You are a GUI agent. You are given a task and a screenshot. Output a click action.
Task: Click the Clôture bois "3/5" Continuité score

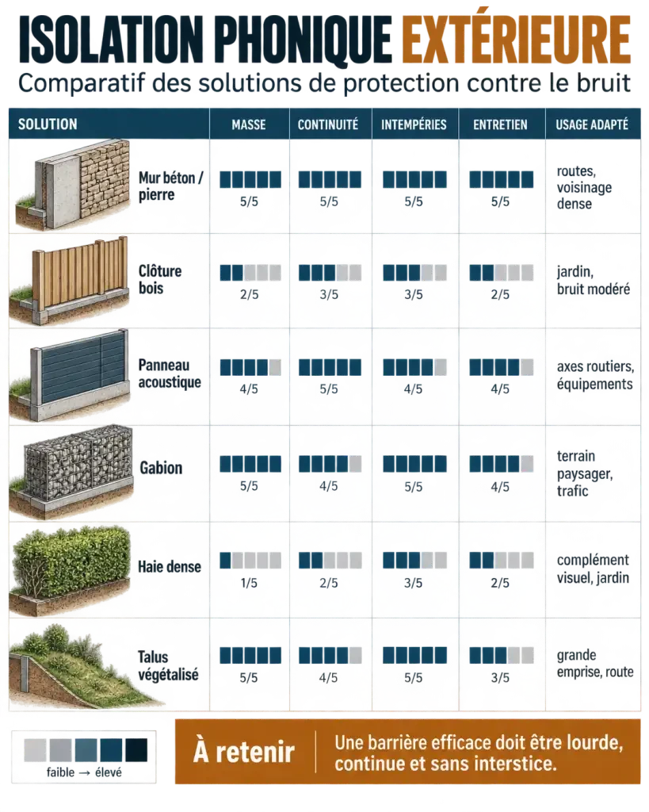[x=329, y=295]
